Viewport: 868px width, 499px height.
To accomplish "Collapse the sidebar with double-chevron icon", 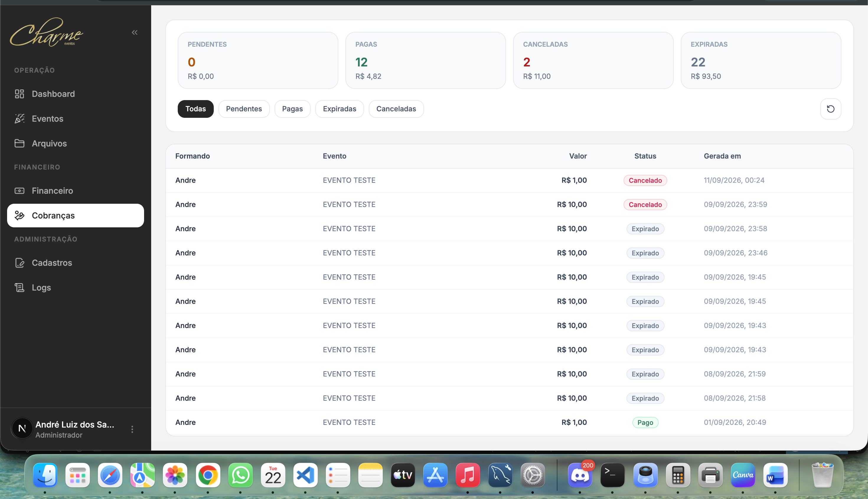I will 135,32.
